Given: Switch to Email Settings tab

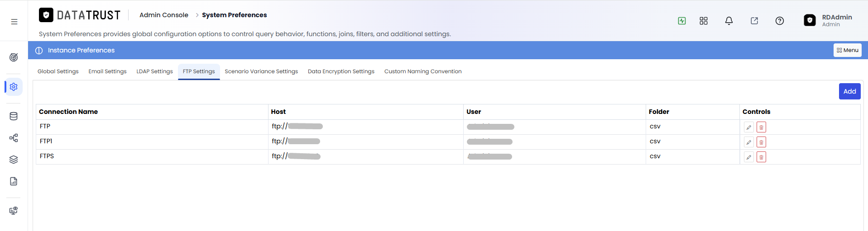Looking at the screenshot, I should tap(107, 71).
